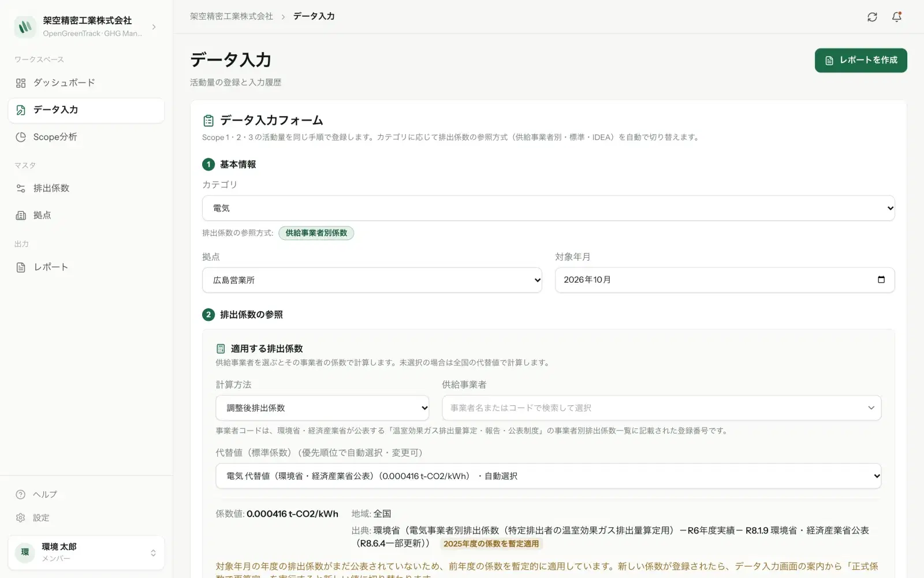Select the データ入力 sidebar item

point(86,110)
